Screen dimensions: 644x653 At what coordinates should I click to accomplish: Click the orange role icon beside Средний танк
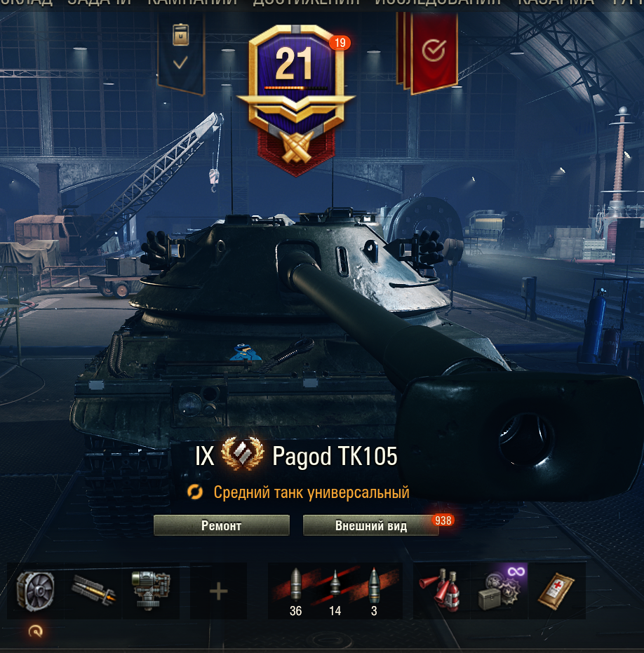point(195,492)
